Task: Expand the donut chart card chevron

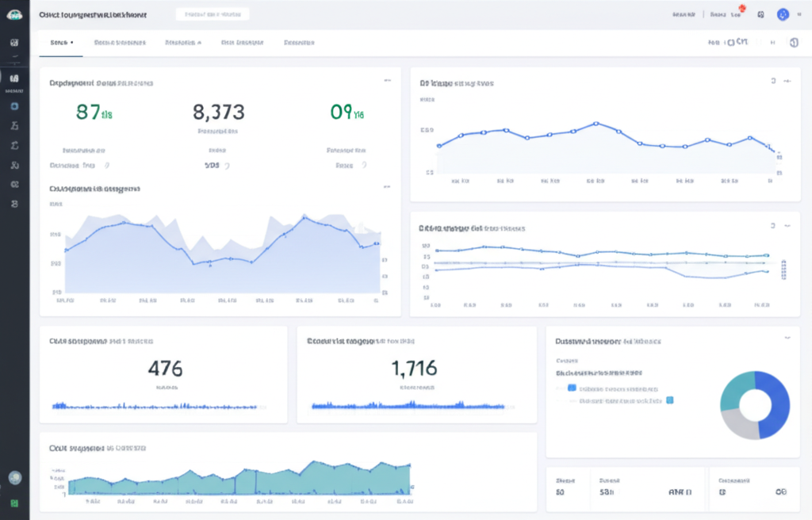Action: [787, 337]
